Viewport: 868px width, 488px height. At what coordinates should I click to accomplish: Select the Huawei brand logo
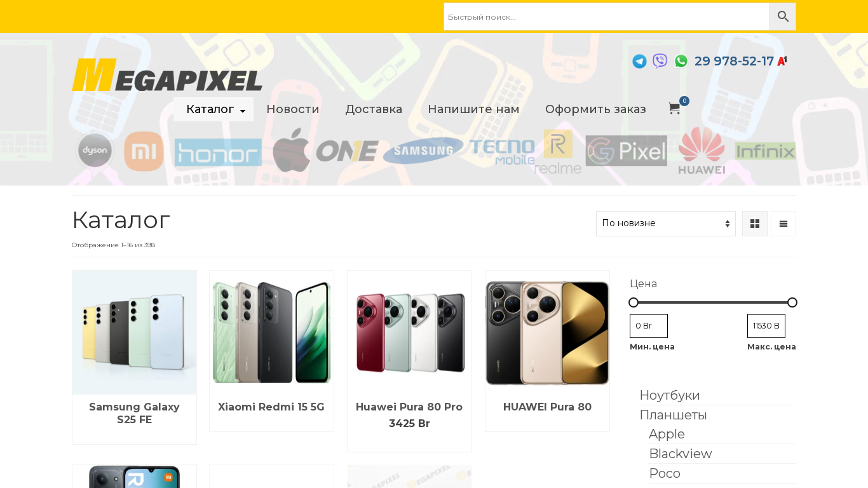coord(702,151)
